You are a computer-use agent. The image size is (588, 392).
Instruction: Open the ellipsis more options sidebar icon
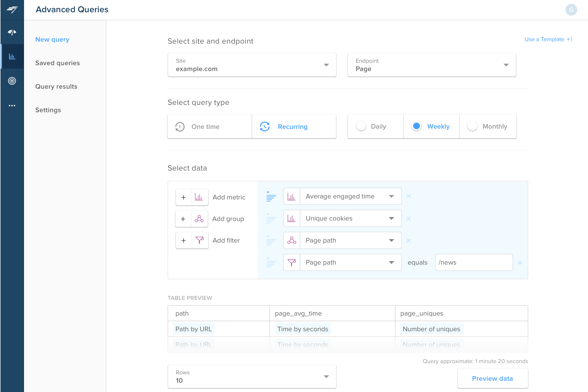(x=12, y=105)
